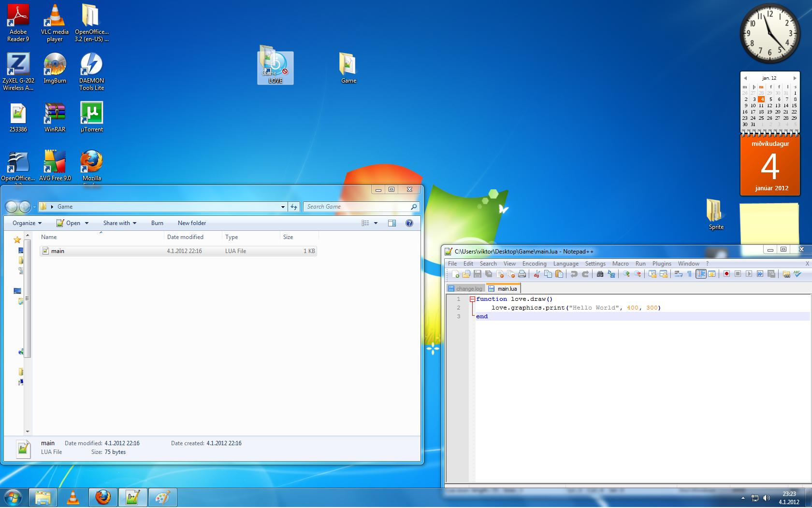
Task: Click the Search Game input field
Action: tap(362, 207)
